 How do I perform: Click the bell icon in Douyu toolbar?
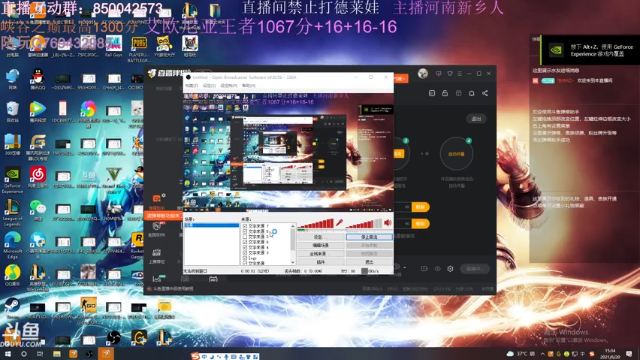coord(471,93)
